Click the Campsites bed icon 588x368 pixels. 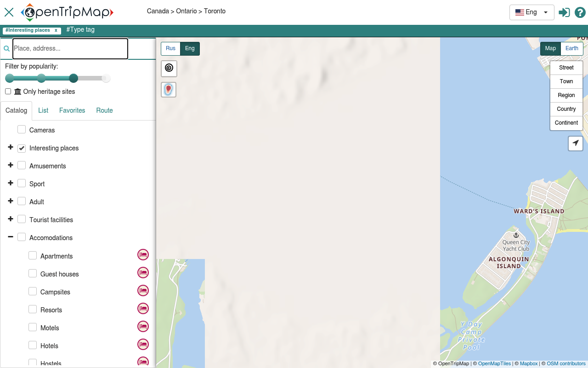tap(143, 290)
